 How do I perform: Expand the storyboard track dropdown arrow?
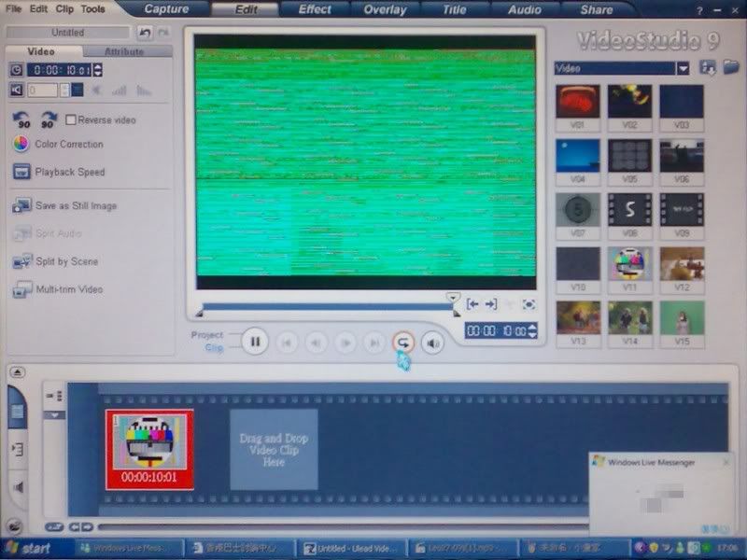pos(54,415)
